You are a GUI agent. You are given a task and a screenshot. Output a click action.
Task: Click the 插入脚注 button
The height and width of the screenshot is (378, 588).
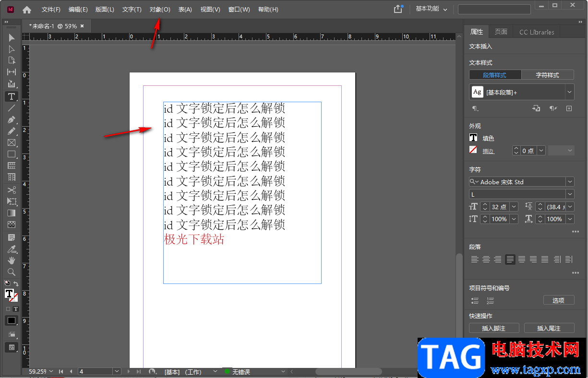pos(494,328)
